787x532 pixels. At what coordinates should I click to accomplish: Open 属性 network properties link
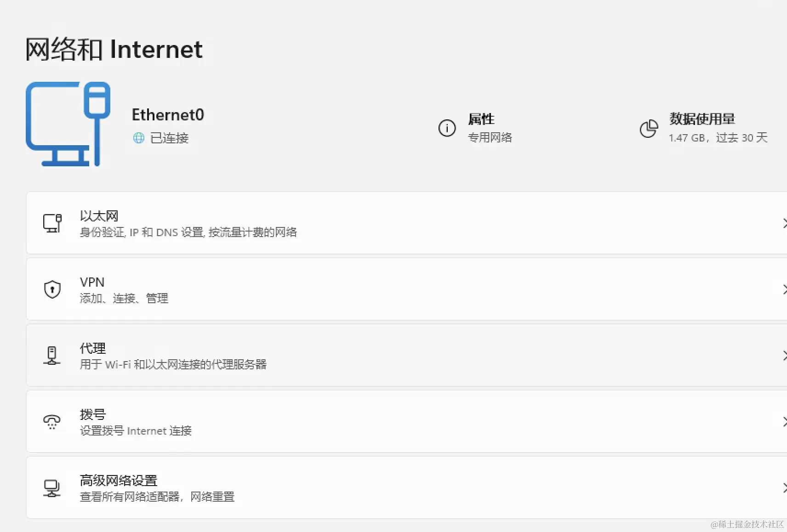click(475, 128)
